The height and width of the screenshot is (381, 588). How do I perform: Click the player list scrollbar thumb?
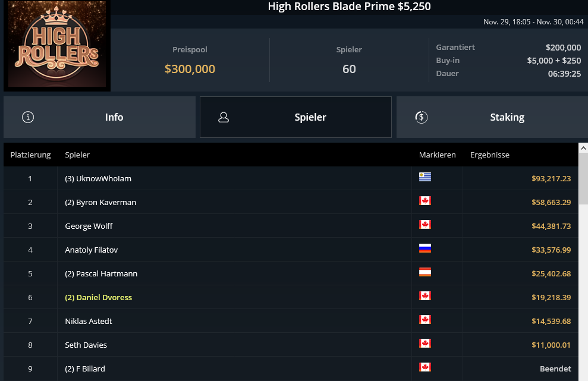[x=583, y=178]
